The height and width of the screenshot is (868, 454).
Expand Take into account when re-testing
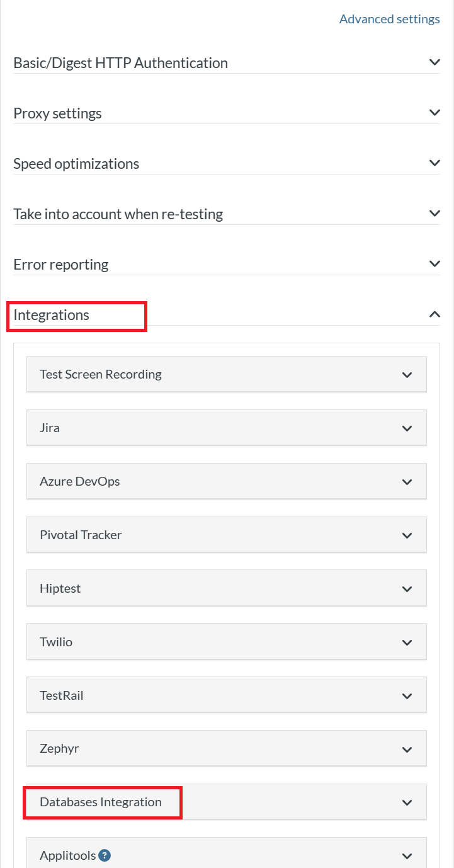(x=434, y=214)
